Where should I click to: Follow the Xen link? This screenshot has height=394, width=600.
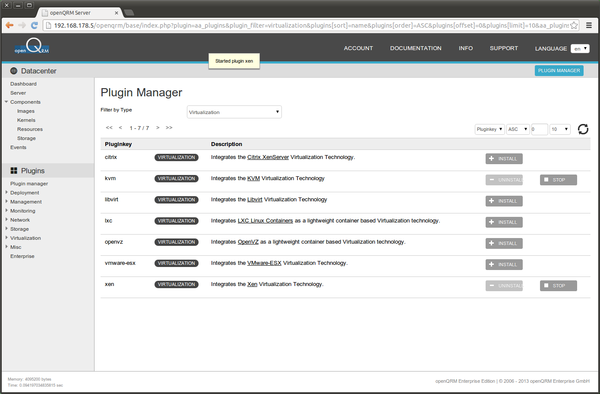click(x=252, y=284)
